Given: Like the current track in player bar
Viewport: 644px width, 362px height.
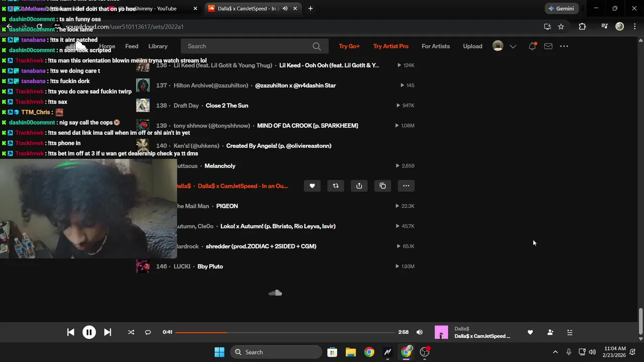Looking at the screenshot, I should pos(530,332).
